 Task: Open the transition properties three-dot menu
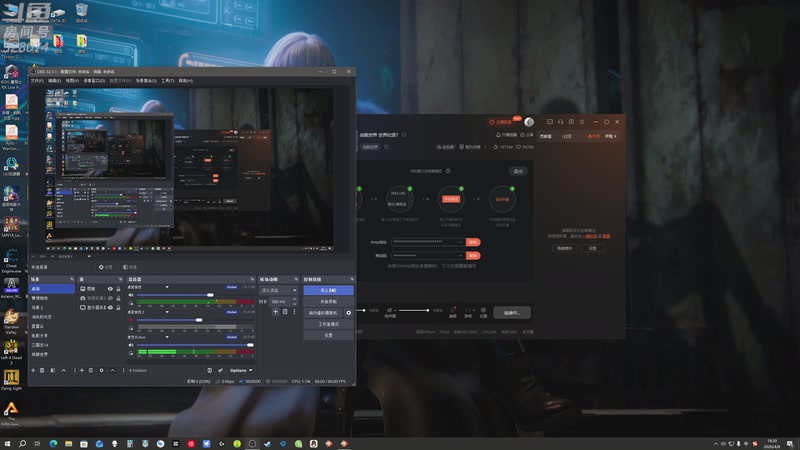[x=294, y=312]
